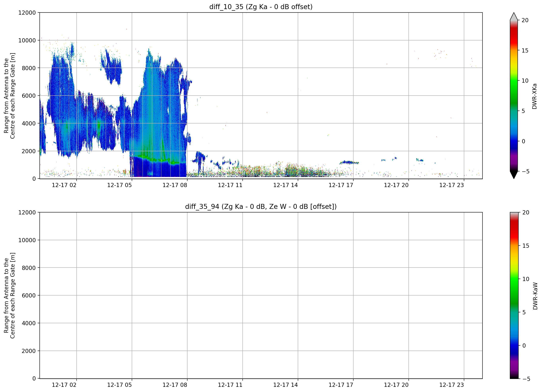
Task: Click the 12-17 14 tick label on bottom plot
Action: [285, 385]
